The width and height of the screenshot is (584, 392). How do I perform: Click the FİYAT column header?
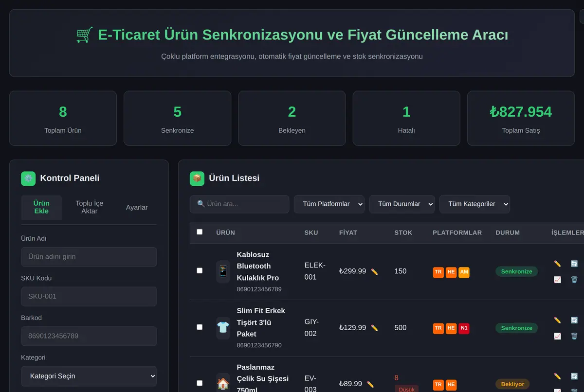point(348,233)
